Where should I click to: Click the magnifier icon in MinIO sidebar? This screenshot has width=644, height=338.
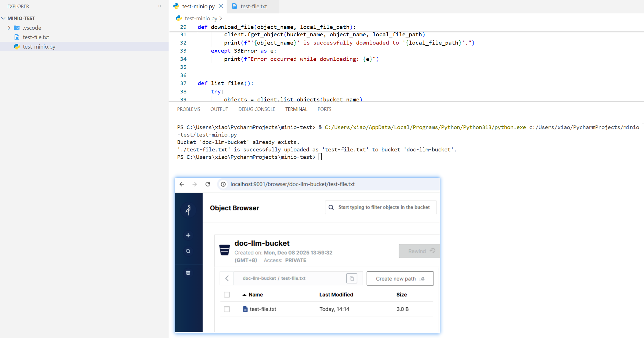click(188, 251)
